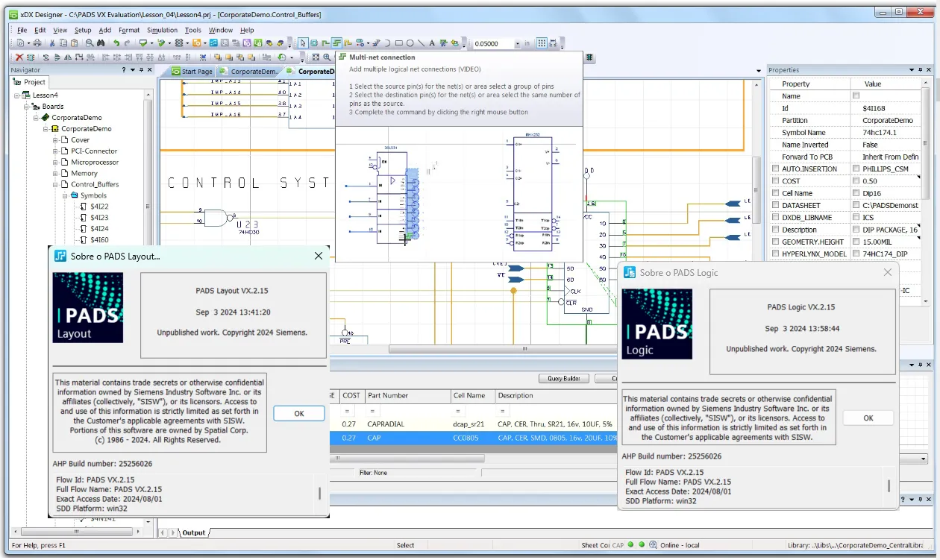This screenshot has height=560, width=940.
Task: Click OK in PADS Logic about dialog
Action: [x=868, y=418]
